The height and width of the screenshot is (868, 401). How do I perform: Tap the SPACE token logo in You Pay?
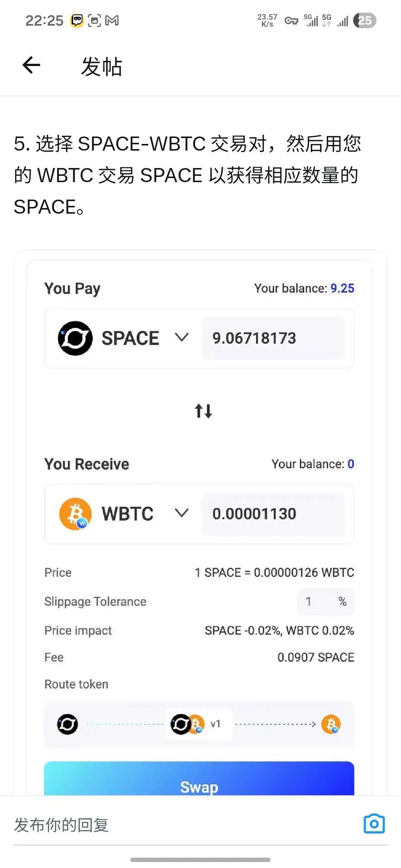click(75, 338)
